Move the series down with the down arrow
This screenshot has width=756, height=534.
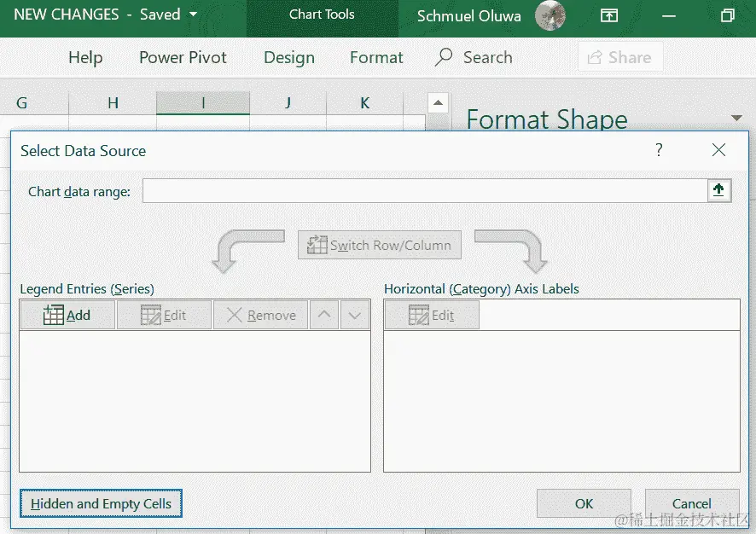pyautogui.click(x=355, y=315)
